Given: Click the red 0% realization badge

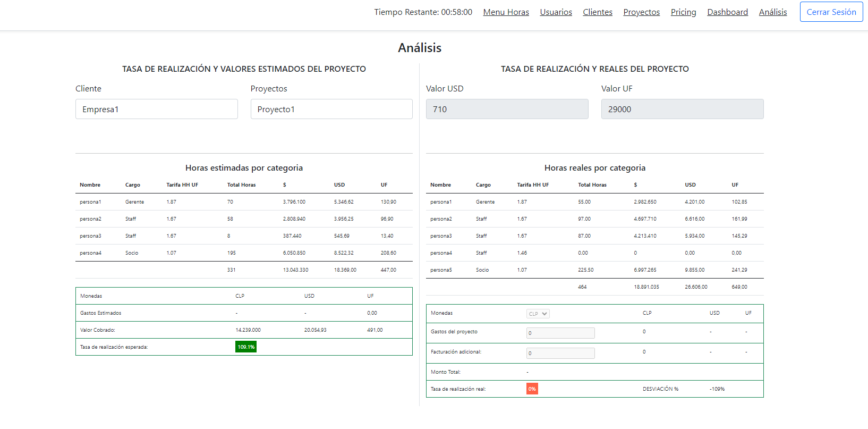Looking at the screenshot, I should (532, 389).
